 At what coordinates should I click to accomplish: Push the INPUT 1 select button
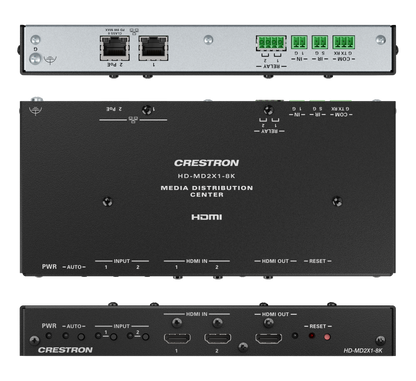(x=113, y=337)
